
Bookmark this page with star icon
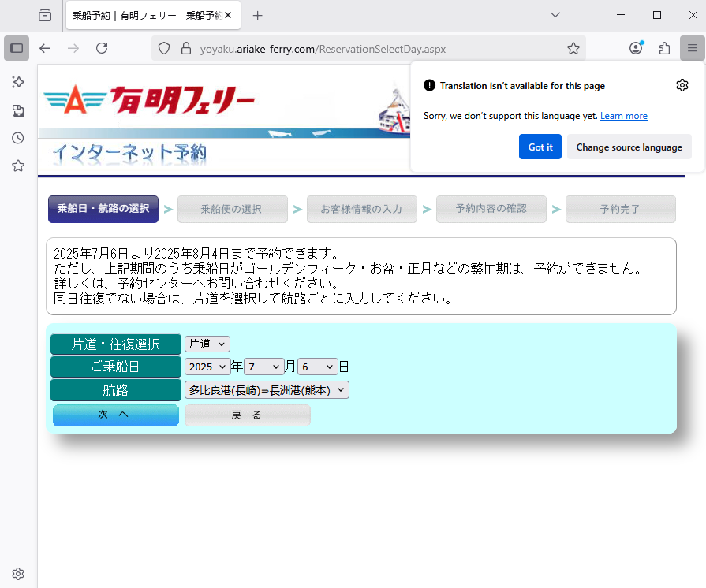573,48
